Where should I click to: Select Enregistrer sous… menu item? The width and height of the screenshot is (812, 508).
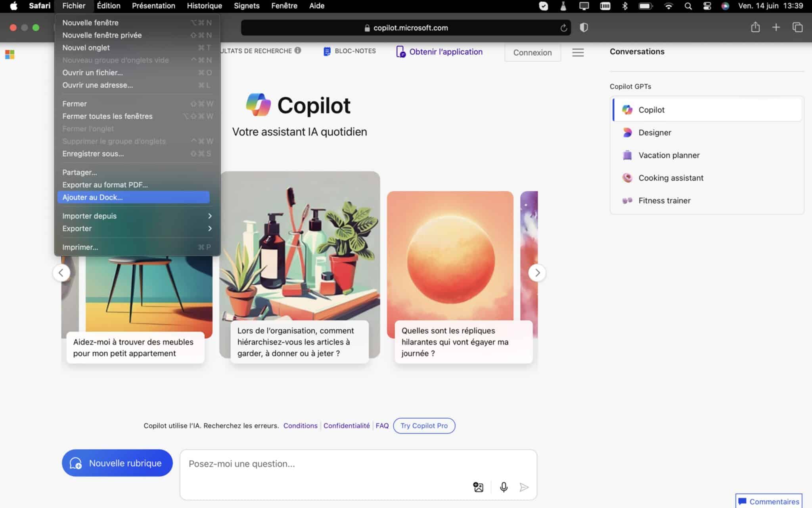coord(137,154)
